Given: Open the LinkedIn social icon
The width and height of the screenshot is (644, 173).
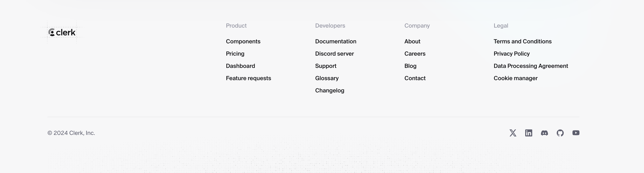Looking at the screenshot, I should (528, 133).
